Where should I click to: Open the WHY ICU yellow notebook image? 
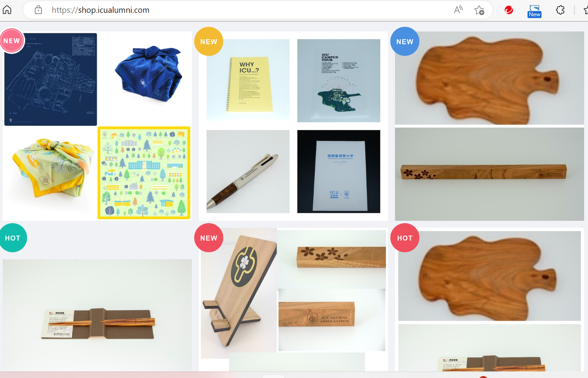click(x=248, y=80)
